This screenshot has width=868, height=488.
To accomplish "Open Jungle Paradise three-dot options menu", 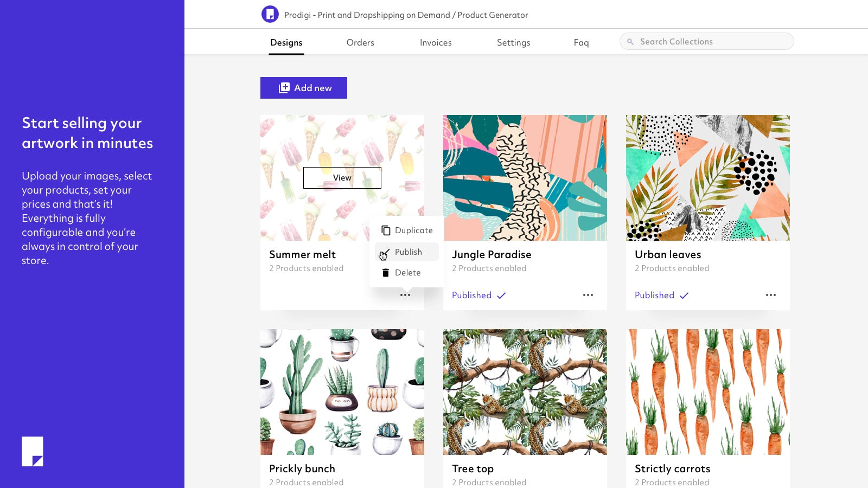I will coord(588,295).
